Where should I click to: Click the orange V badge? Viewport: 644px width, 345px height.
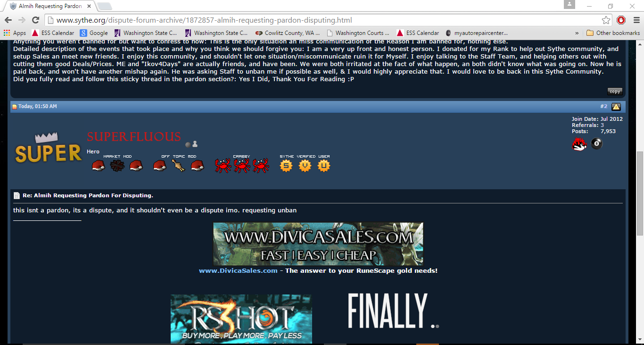click(305, 166)
